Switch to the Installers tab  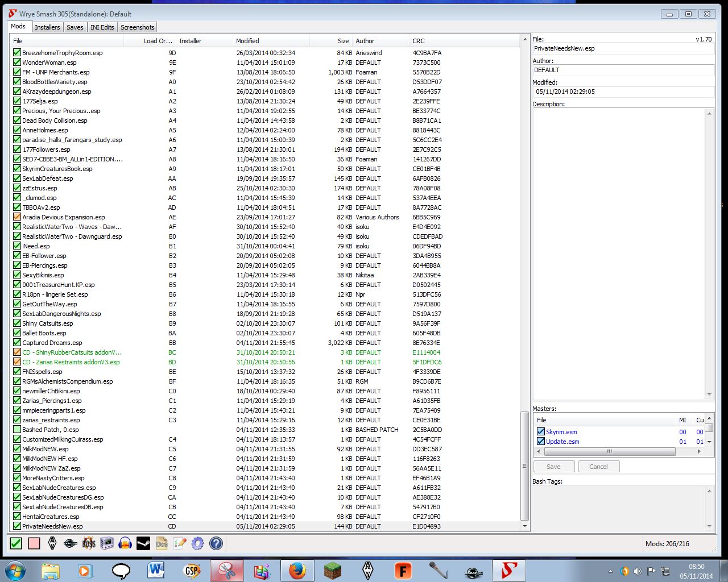[x=47, y=27]
